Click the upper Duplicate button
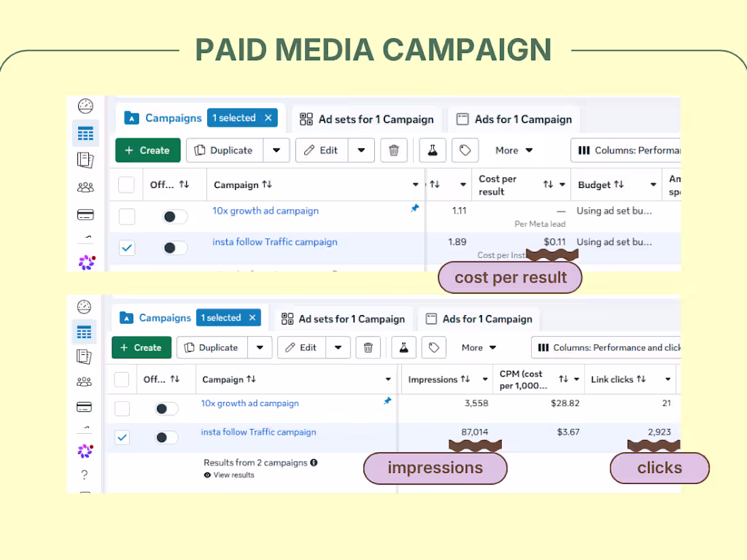The width and height of the screenshot is (747, 560). pos(224,151)
